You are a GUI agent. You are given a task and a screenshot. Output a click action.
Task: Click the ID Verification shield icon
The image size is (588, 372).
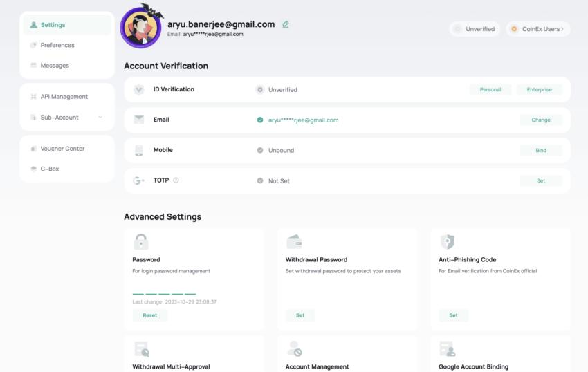coord(139,90)
